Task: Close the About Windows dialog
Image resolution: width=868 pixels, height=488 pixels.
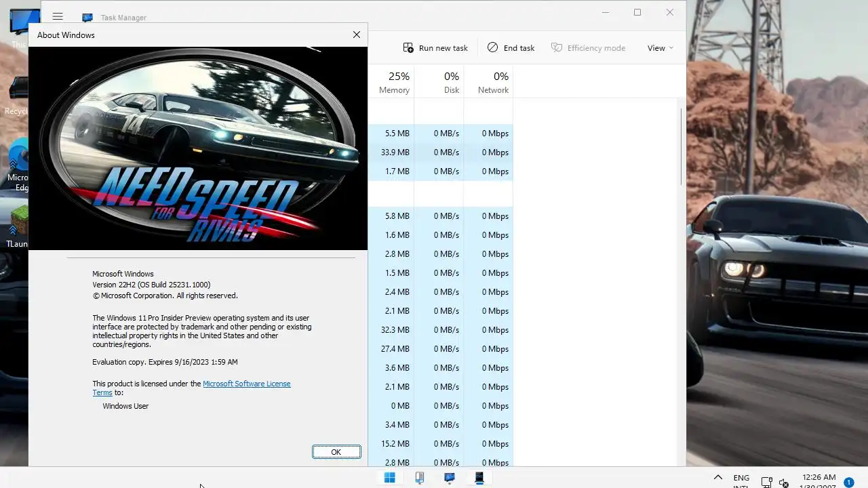Action: (357, 35)
